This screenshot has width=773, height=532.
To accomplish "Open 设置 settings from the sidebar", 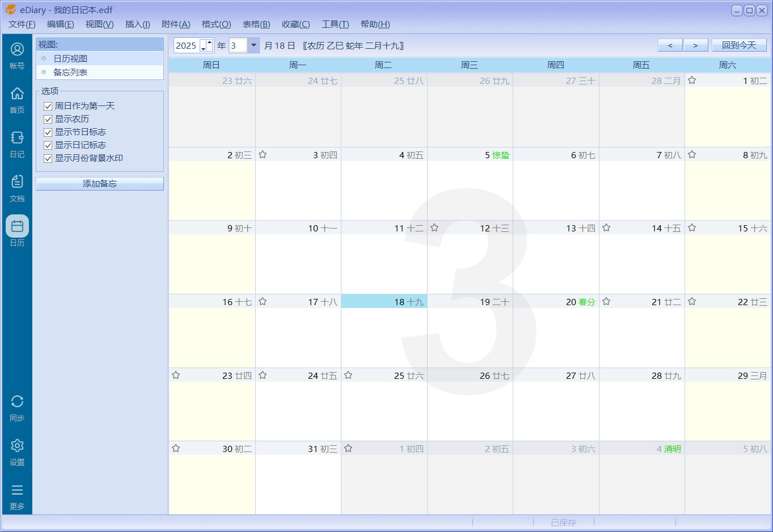I will click(x=17, y=451).
